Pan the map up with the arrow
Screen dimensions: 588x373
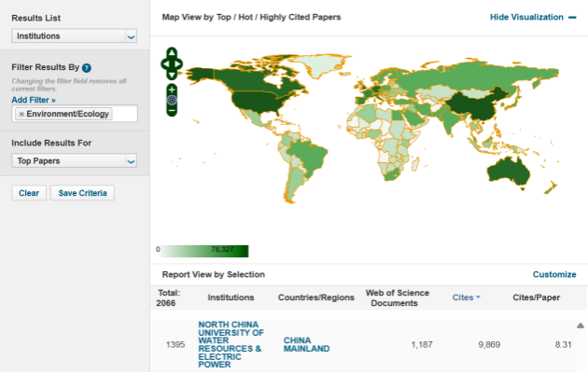point(171,53)
